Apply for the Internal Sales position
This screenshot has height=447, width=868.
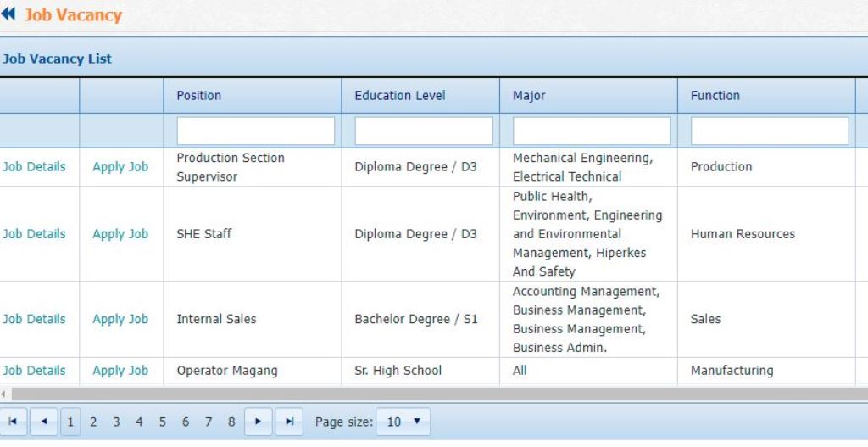click(x=120, y=319)
